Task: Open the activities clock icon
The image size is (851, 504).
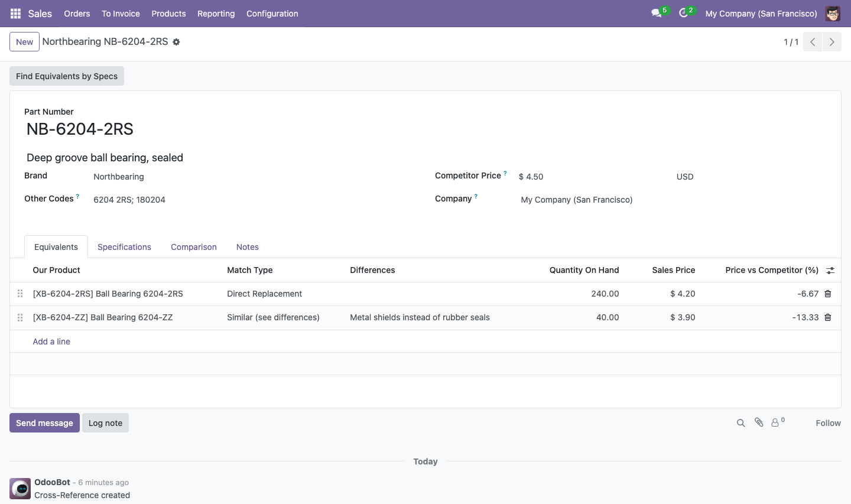Action: 684,13
